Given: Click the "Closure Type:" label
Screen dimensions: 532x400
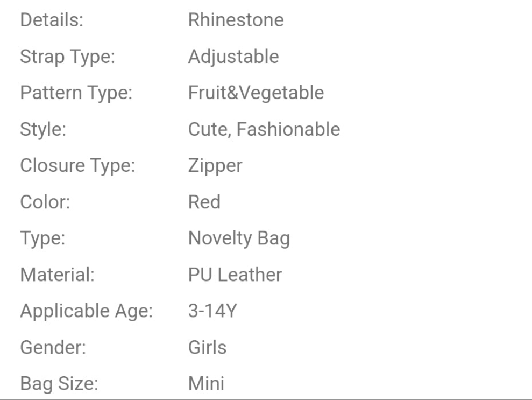Looking at the screenshot, I should 77,166.
